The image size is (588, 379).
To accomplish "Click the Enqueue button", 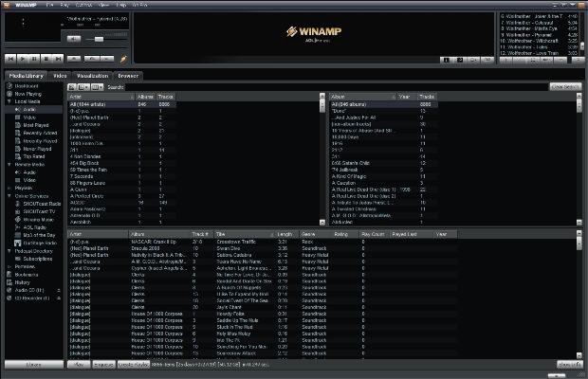I will point(103,365).
